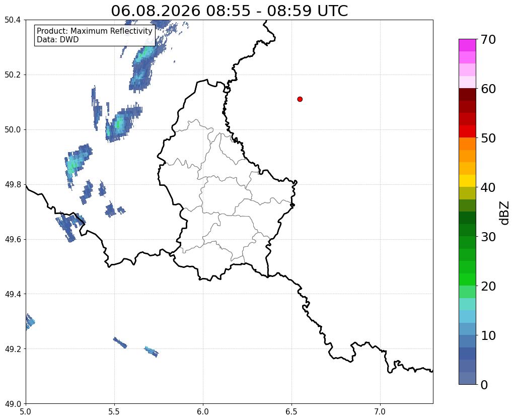Select the magenta 70 dBZ colorbar swatch

point(467,45)
